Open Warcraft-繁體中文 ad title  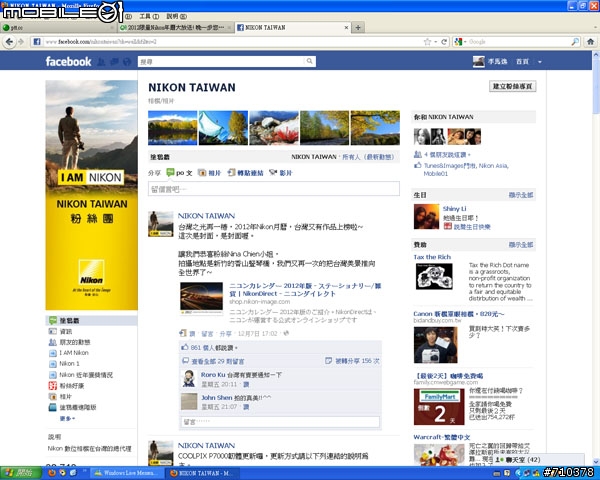442,437
